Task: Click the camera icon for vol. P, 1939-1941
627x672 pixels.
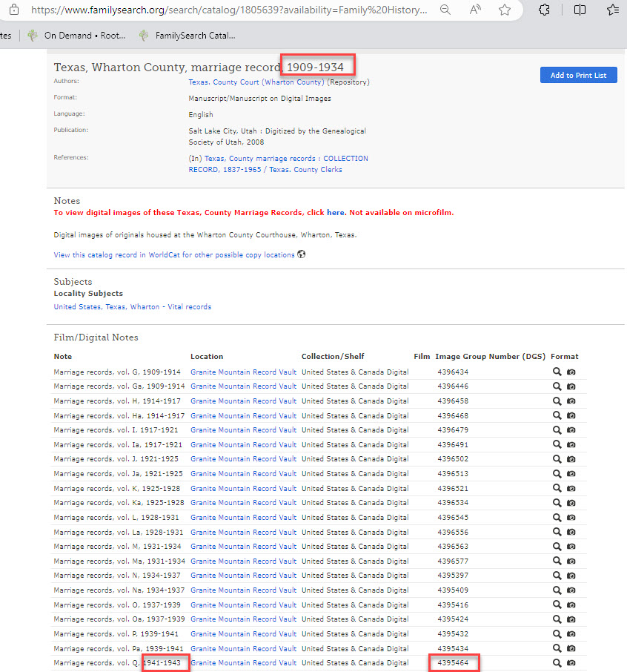Action: coord(571,634)
